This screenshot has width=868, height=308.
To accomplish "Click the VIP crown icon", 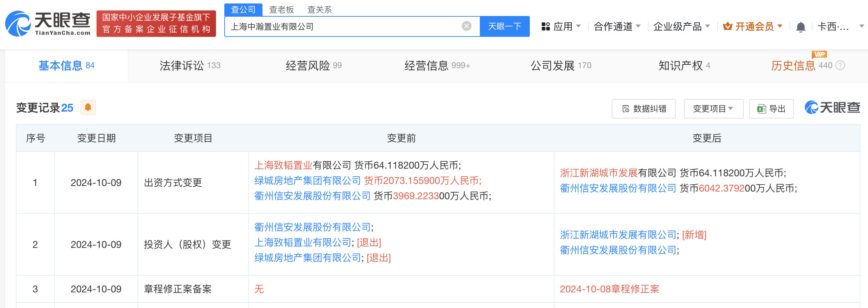I will (x=727, y=26).
